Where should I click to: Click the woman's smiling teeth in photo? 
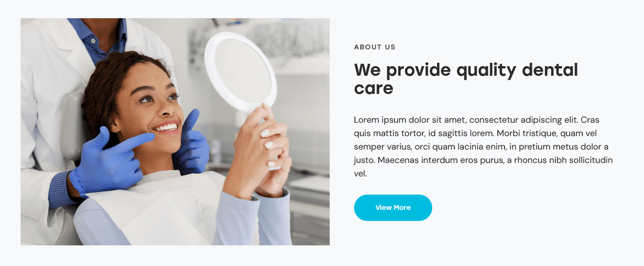click(x=166, y=127)
